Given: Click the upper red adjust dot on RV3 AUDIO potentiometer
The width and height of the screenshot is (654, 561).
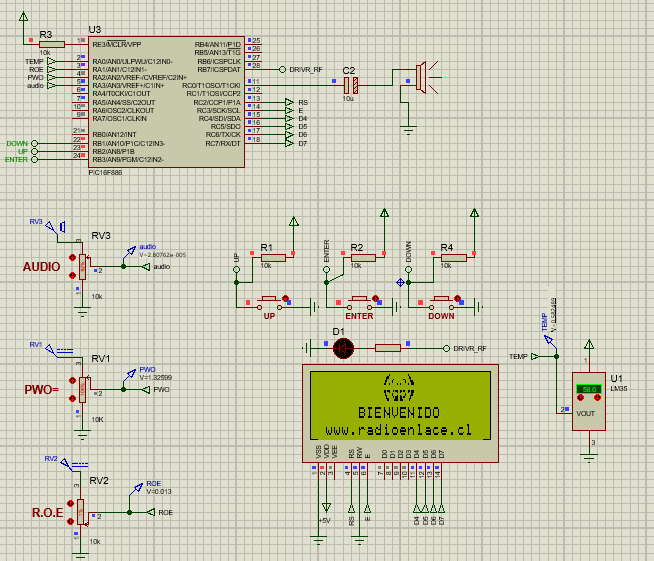Looking at the screenshot, I should [x=73, y=257].
